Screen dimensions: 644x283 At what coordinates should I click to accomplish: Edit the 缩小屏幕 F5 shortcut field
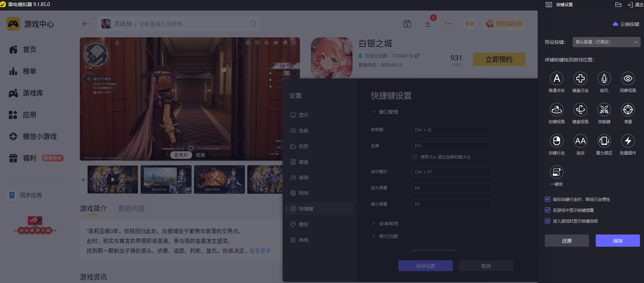click(x=452, y=204)
